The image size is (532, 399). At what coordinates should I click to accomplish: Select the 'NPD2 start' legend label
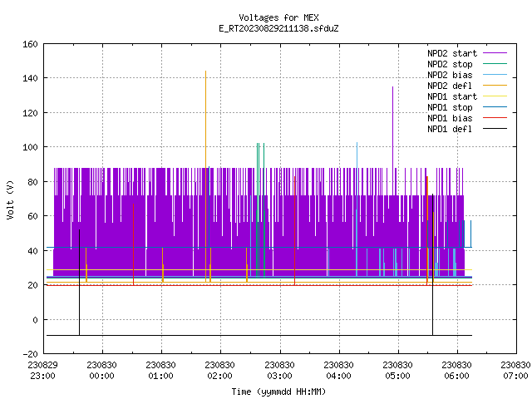pyautogui.click(x=452, y=53)
